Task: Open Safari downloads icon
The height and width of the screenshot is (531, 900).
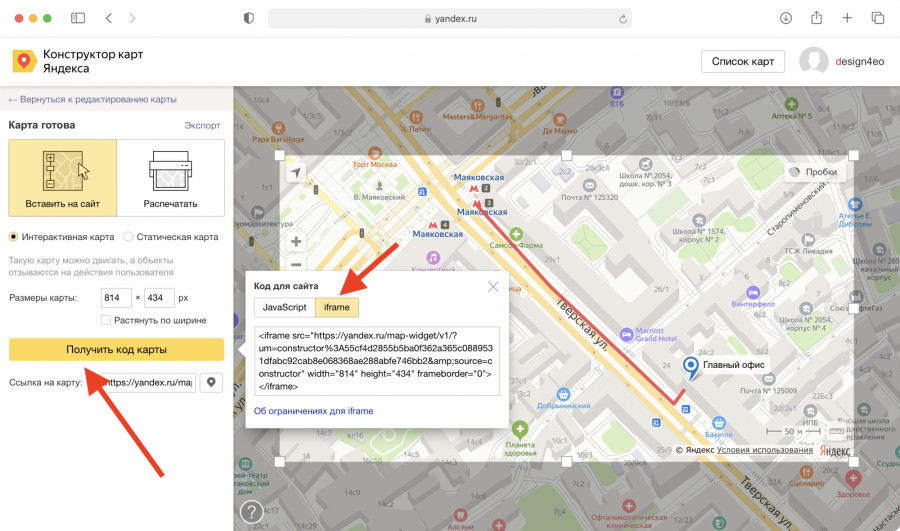Action: [x=786, y=18]
